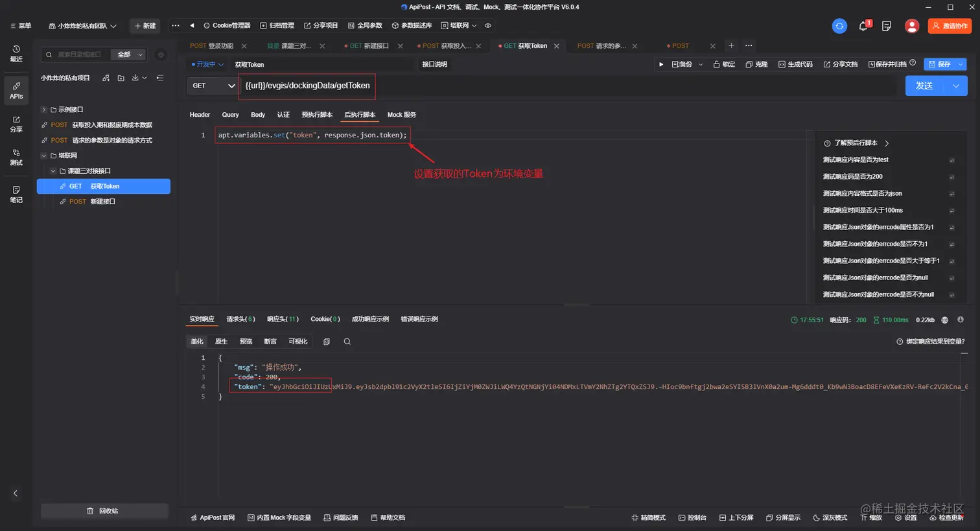The width and height of the screenshot is (980, 531).
Task: Click the orange 邀请协作 invite button
Action: pyautogui.click(x=950, y=26)
